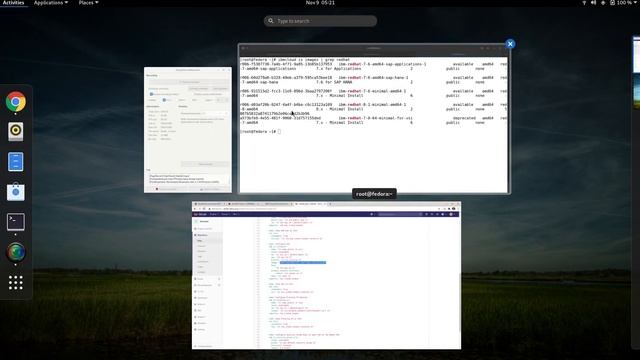
Task: Open the Places menu
Action: click(x=88, y=3)
